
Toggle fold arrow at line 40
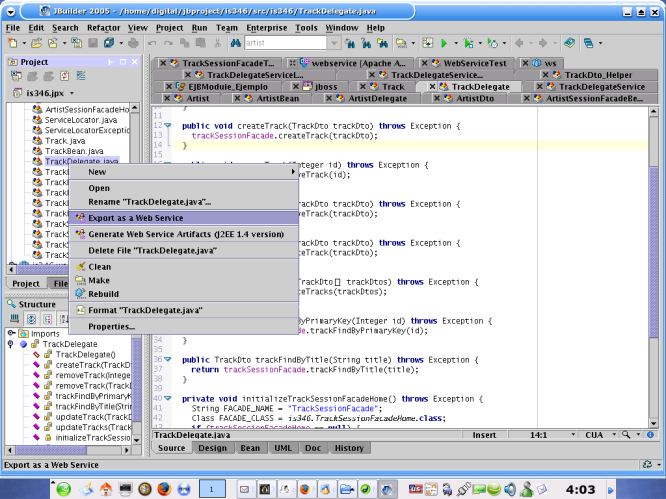click(x=168, y=398)
